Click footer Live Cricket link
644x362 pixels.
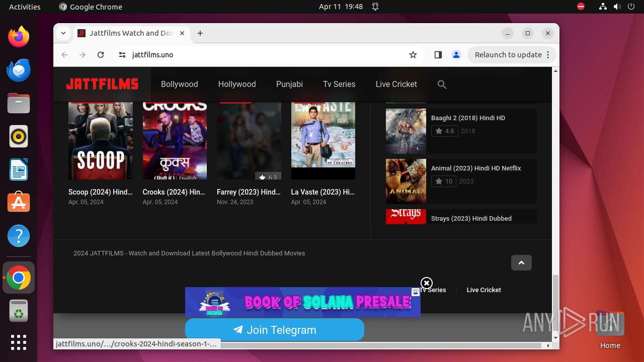point(484,290)
